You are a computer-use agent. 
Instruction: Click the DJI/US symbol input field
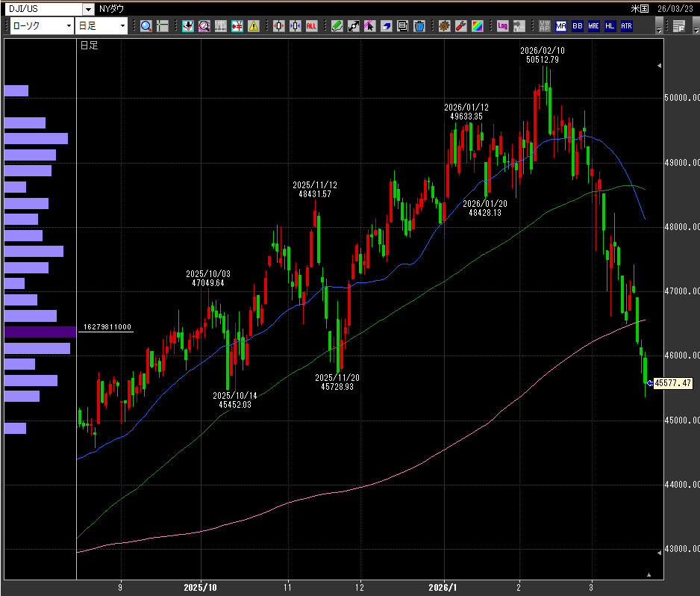[x=44, y=9]
